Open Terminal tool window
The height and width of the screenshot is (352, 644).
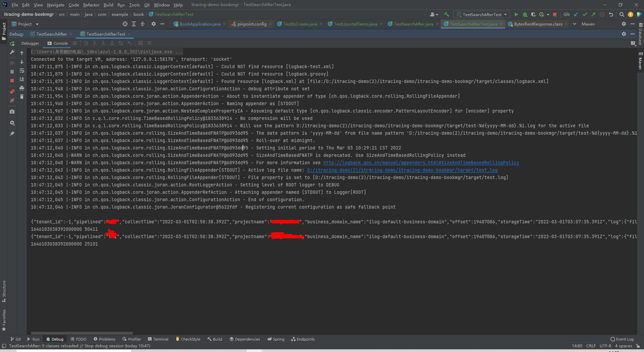(x=158, y=339)
